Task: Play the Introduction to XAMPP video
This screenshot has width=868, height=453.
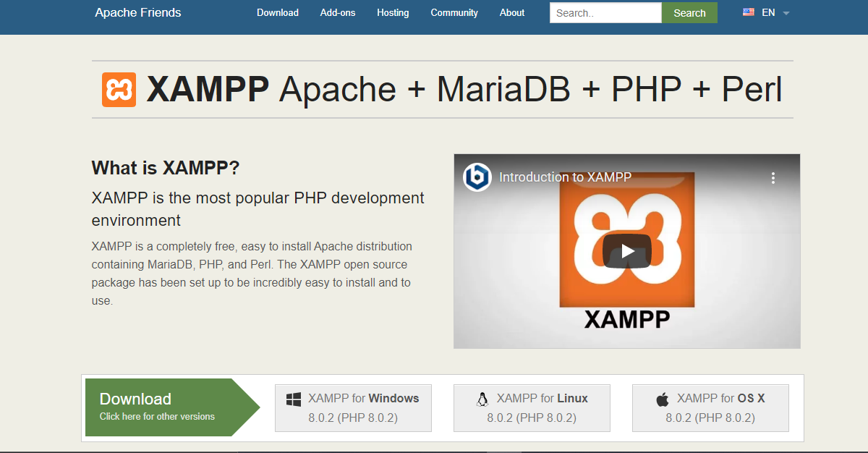Action: point(627,251)
